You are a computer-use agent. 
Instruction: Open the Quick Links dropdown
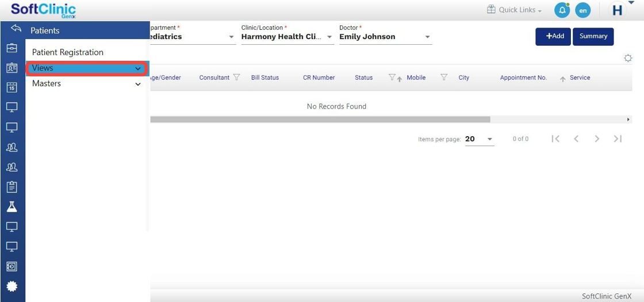coord(520,10)
